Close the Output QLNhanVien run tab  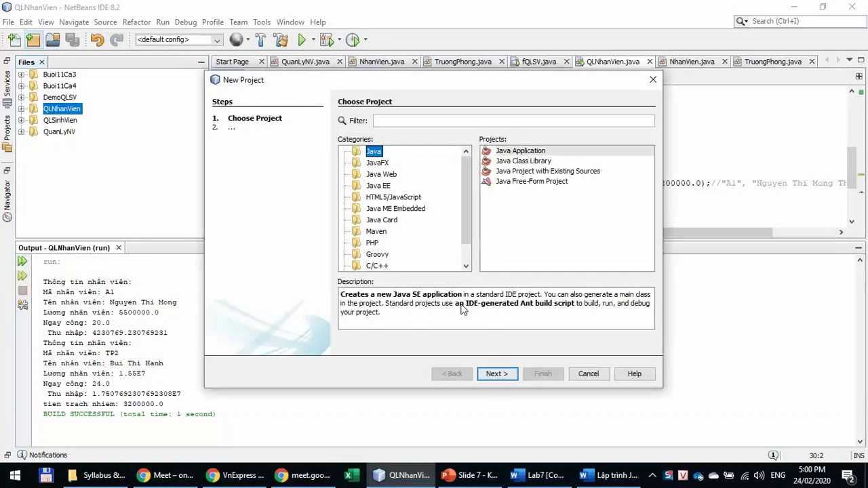coord(118,248)
